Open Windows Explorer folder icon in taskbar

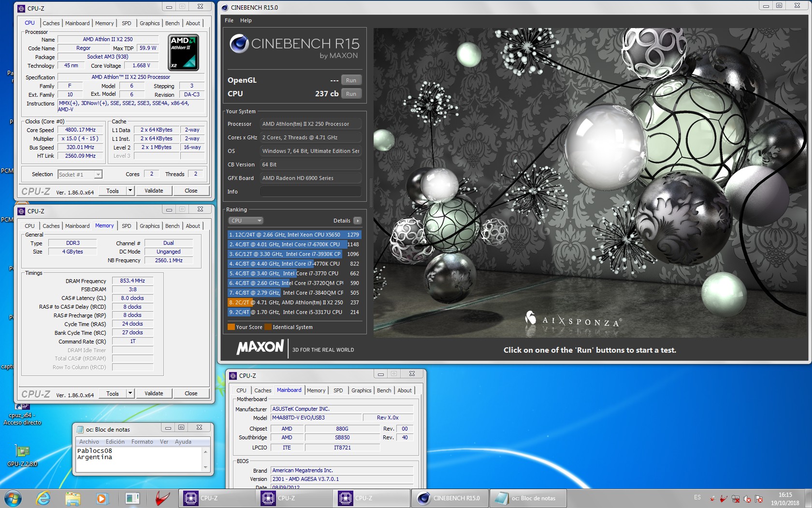tap(72, 498)
